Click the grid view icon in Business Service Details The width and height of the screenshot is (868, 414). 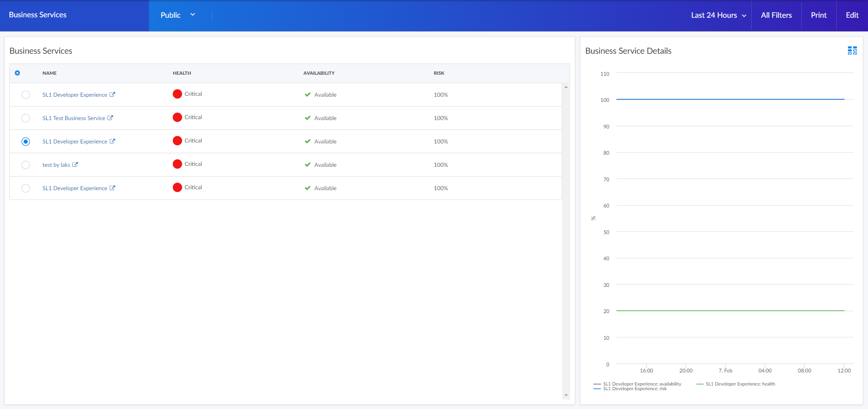(x=852, y=51)
